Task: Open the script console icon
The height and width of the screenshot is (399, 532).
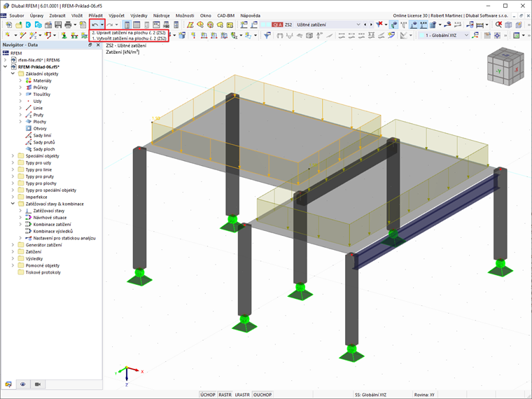Action: click(156, 24)
